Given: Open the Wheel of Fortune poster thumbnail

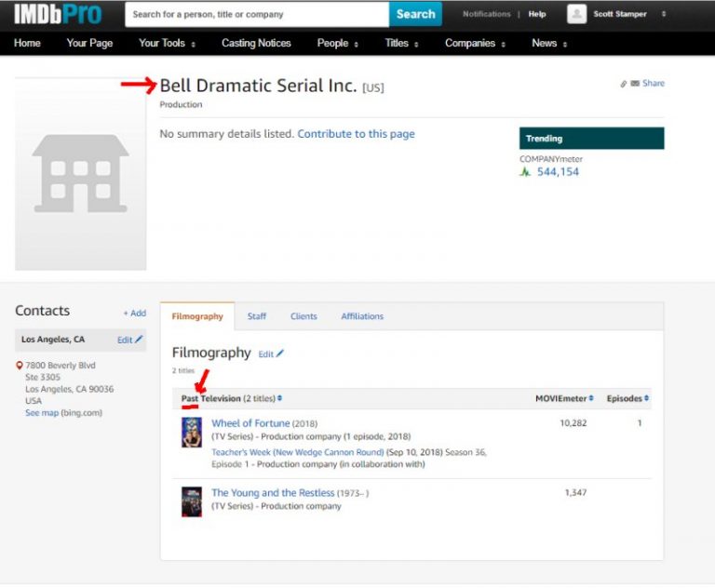Looking at the screenshot, I should (x=192, y=433).
